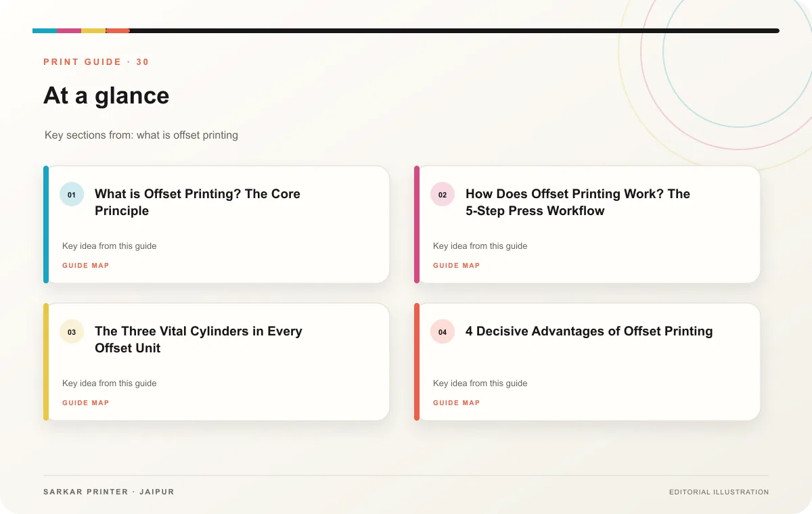The height and width of the screenshot is (514, 812).
Task: Click 'SARKAR PRINTER · JAIPUR' footer text
Action: tap(109, 492)
